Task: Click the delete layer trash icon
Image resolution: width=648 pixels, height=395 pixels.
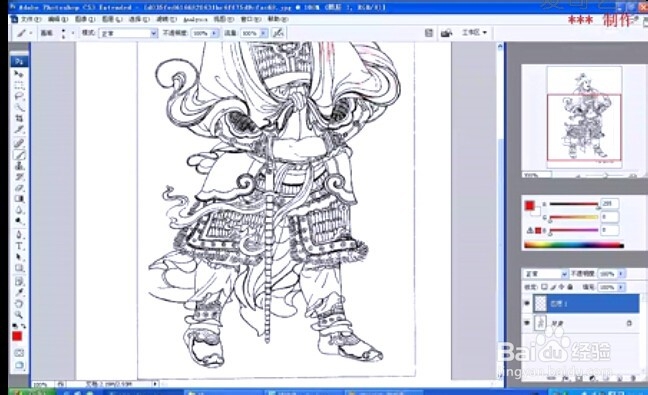Action: [632, 378]
